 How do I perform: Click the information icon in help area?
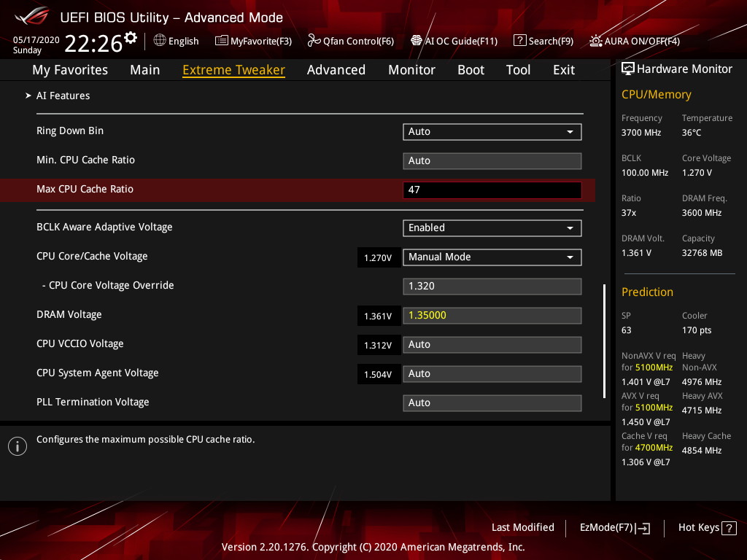click(x=18, y=446)
